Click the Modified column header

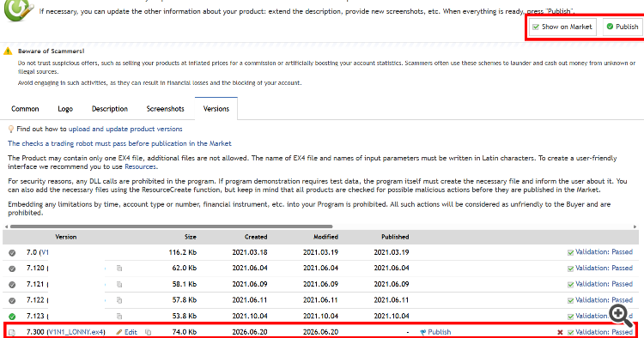point(325,237)
